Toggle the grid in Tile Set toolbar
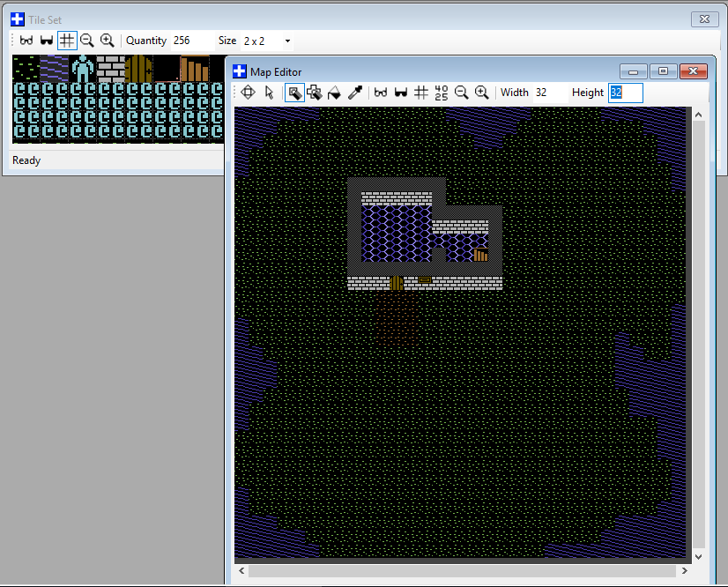Image resolution: width=728 pixels, height=587 pixels. click(x=67, y=41)
